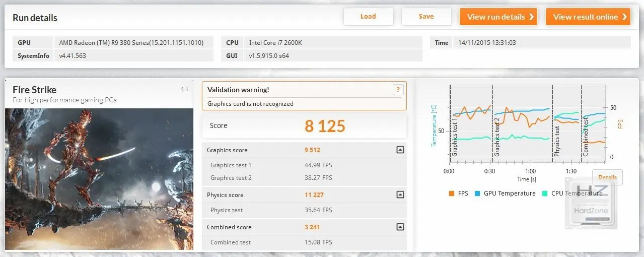Screen dimensions: 644x257
Task: Click the GPU Temperature legend label
Action: (510, 194)
